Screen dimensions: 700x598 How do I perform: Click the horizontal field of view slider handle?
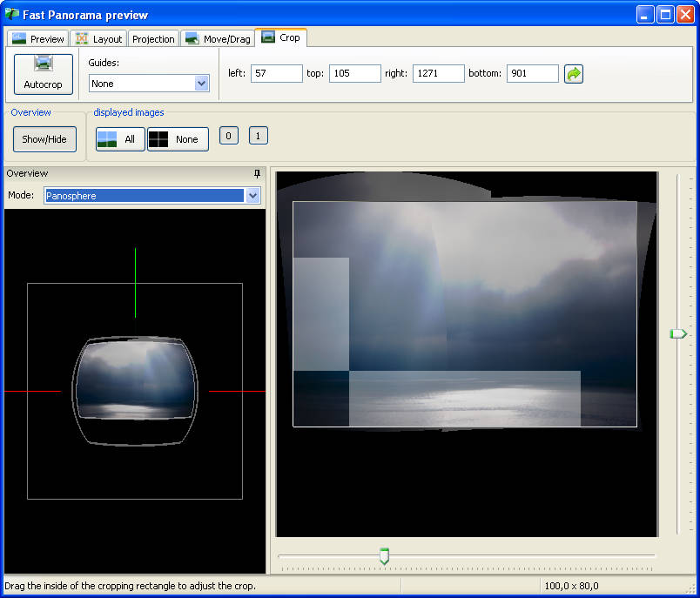pos(384,555)
